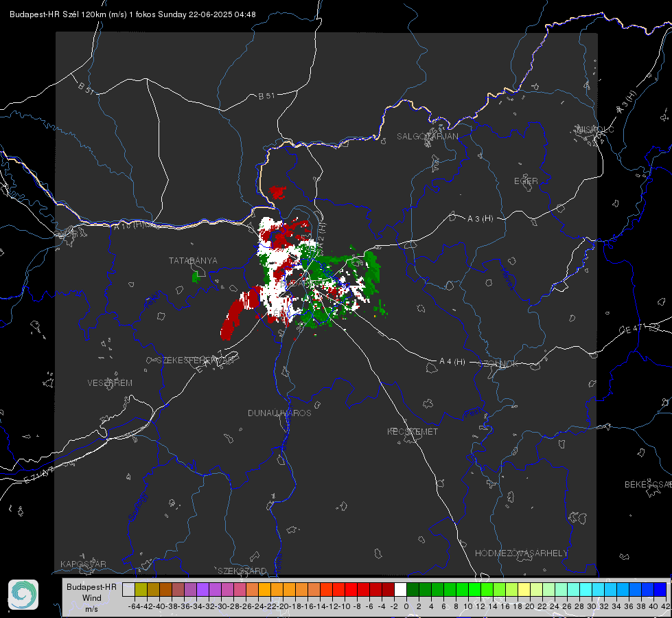Select the white legend swatch between -2 and 0
672x618 pixels.
click(x=400, y=589)
